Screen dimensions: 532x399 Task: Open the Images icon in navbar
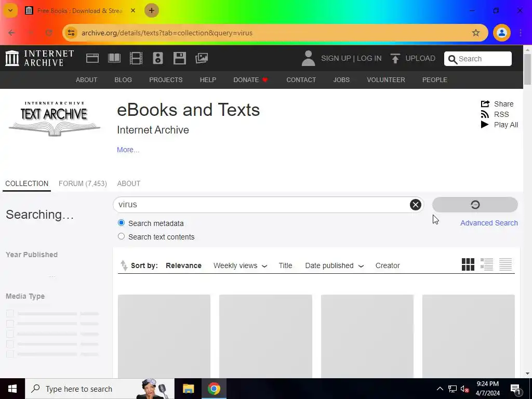pos(202,58)
